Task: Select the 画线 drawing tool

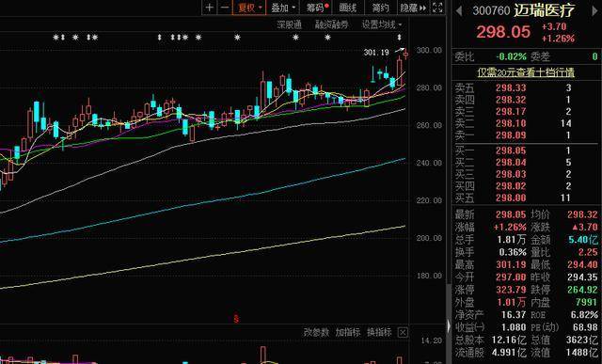Action: 347,8
